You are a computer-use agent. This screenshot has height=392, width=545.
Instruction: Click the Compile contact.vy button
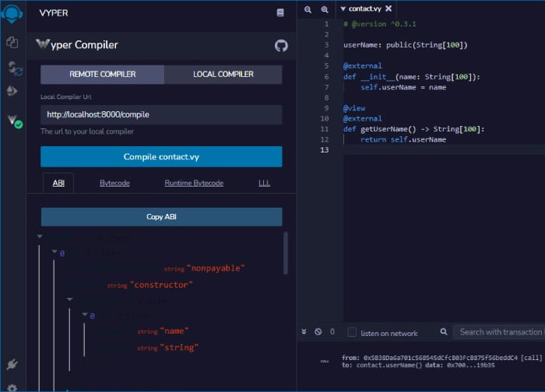[161, 157]
